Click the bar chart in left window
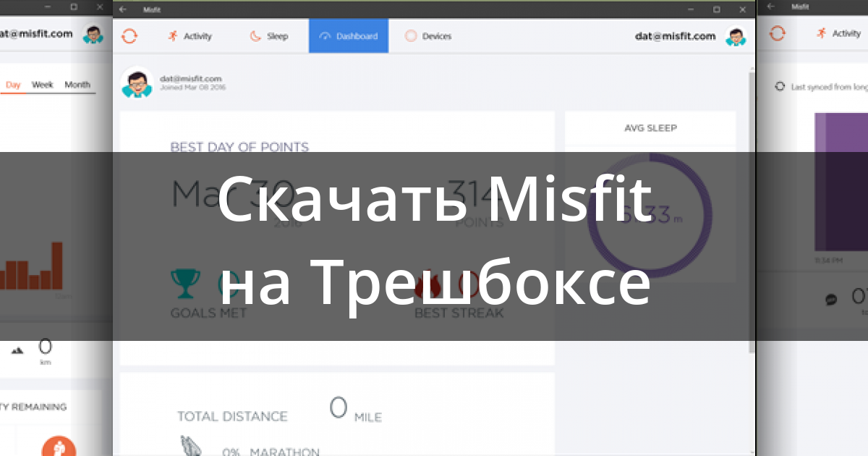868x456 pixels. click(31, 266)
